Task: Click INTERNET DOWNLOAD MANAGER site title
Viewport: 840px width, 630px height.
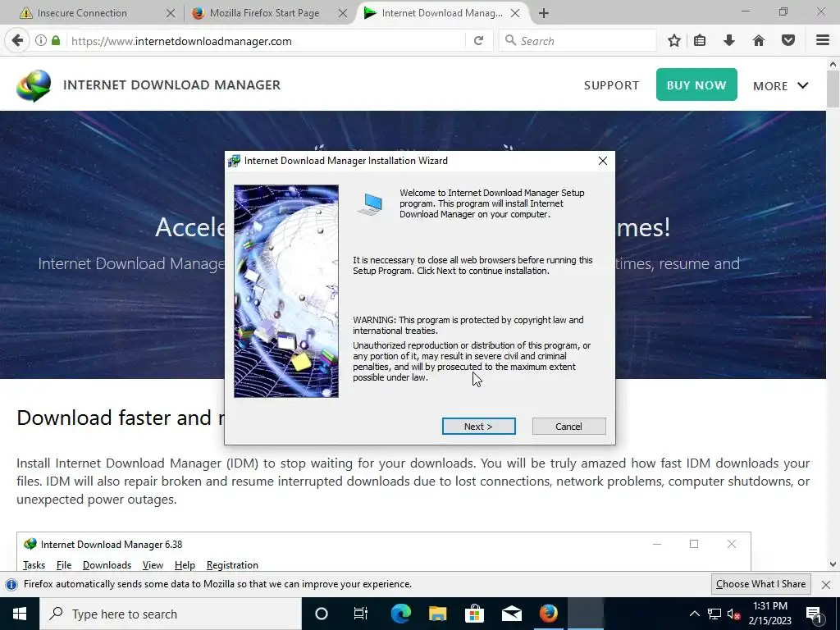Action: click(x=172, y=85)
